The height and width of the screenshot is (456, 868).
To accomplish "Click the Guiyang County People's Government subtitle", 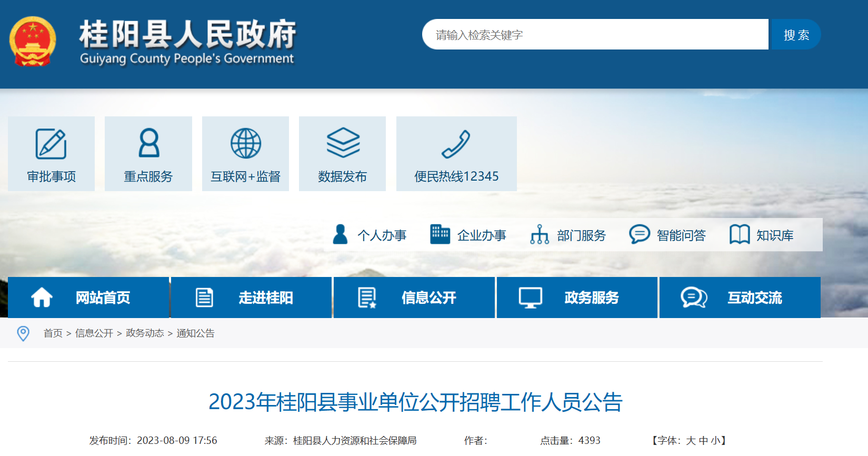I will point(187,58).
